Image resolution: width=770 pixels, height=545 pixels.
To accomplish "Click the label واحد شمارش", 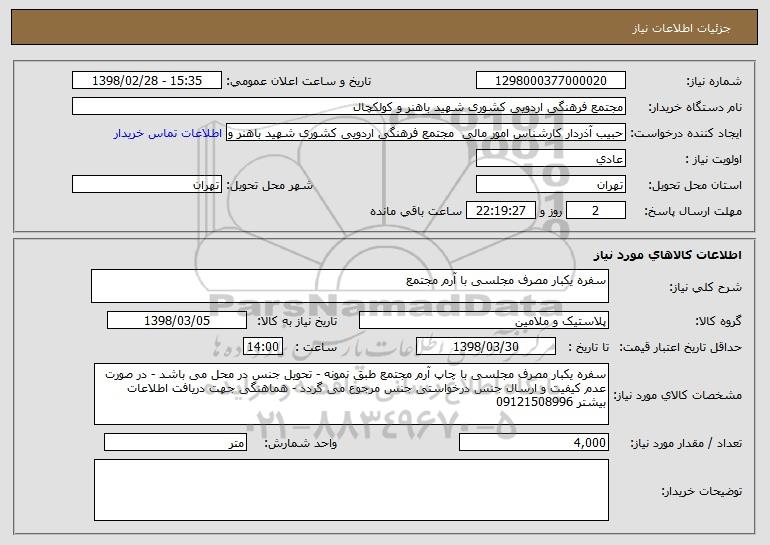I will (301, 443).
